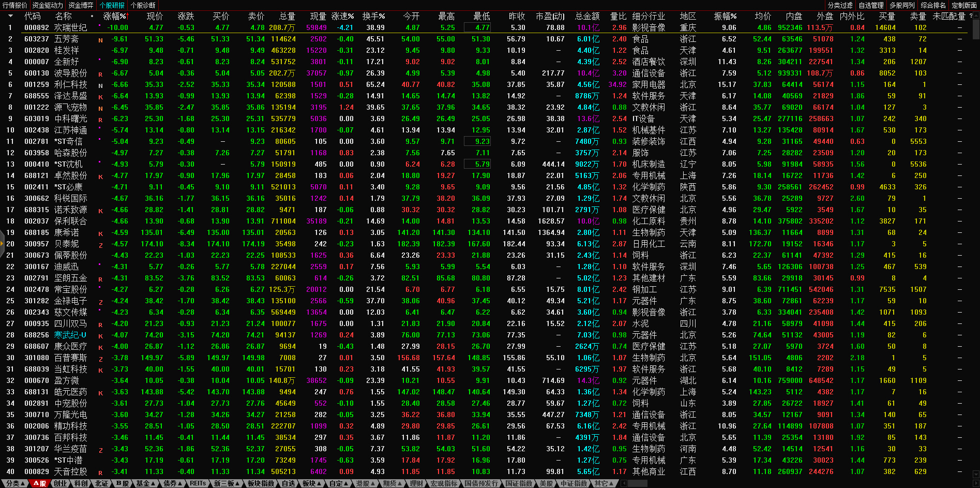
Task: Expand the 基金 dropdown tab
Action: (x=145, y=483)
